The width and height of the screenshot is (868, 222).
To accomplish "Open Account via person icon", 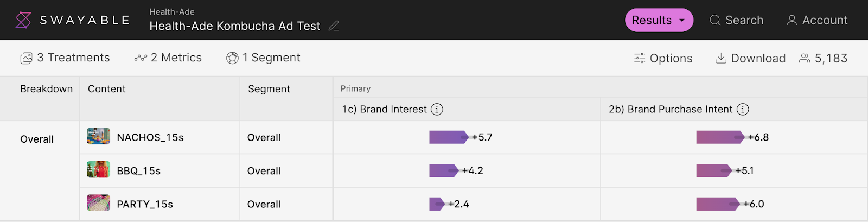I will [x=792, y=20].
